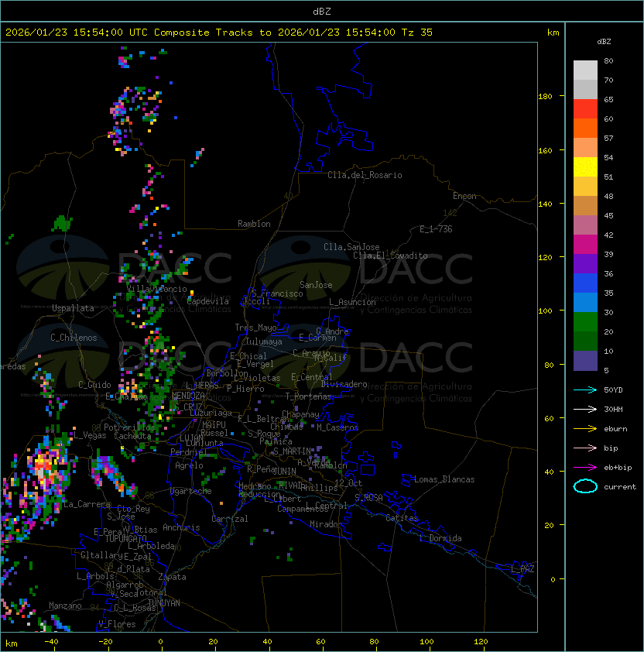Click the cyan 50YD arrow in the legend

point(585,389)
